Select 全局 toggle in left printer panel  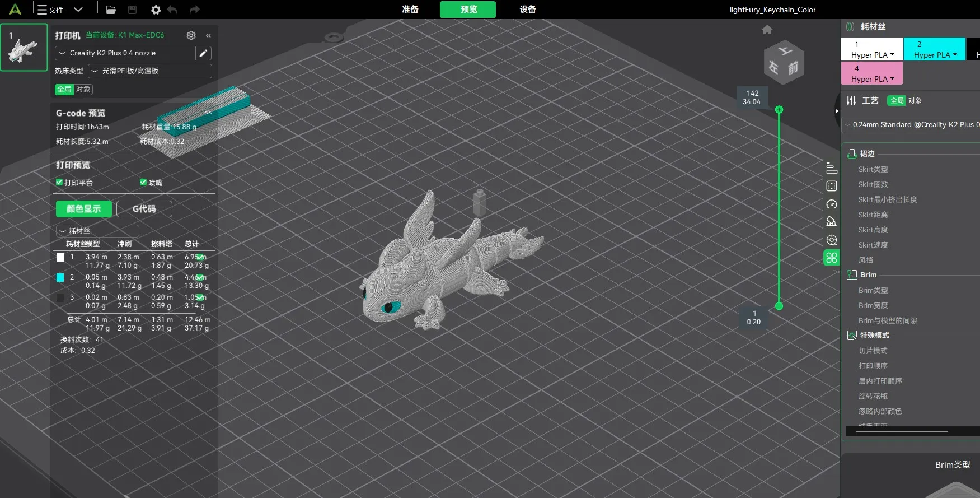click(x=64, y=89)
